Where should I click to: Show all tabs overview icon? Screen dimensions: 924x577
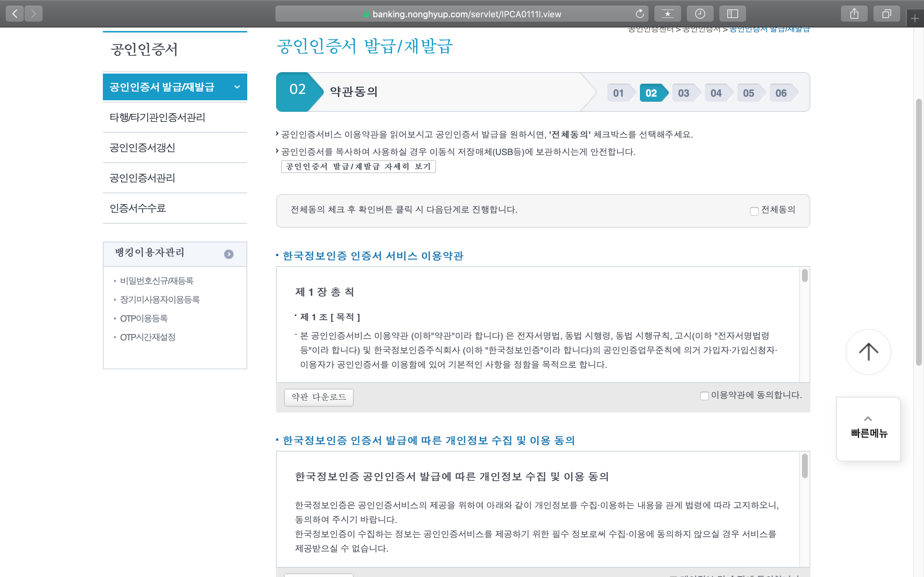pyautogui.click(x=886, y=14)
